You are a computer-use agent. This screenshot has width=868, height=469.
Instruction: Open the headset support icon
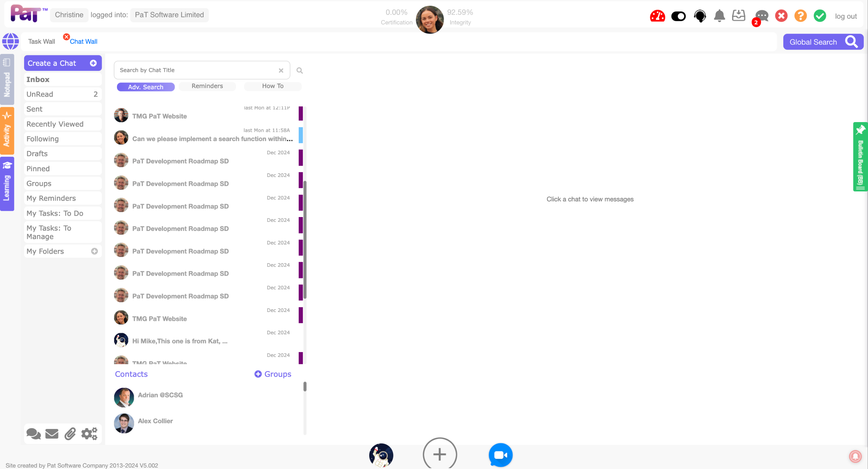tap(700, 16)
